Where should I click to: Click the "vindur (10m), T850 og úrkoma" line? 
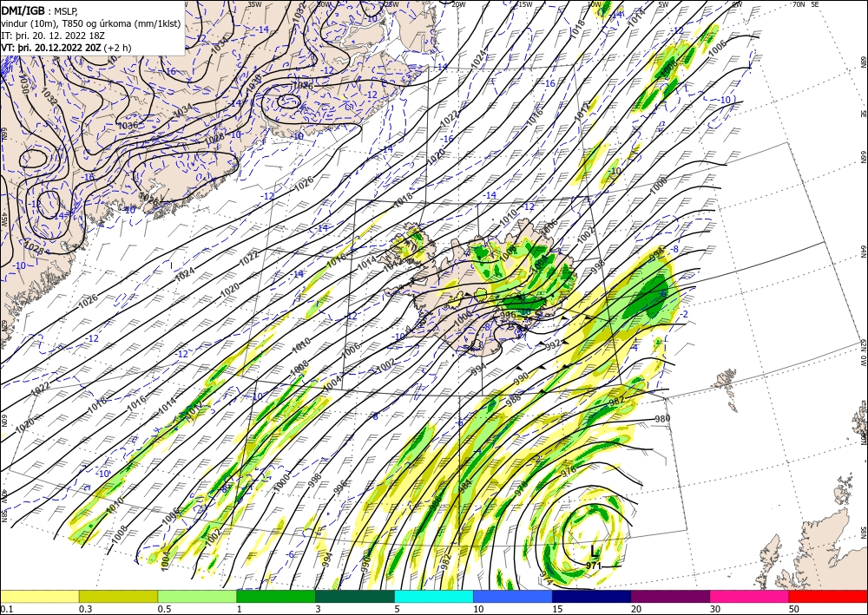[91, 23]
